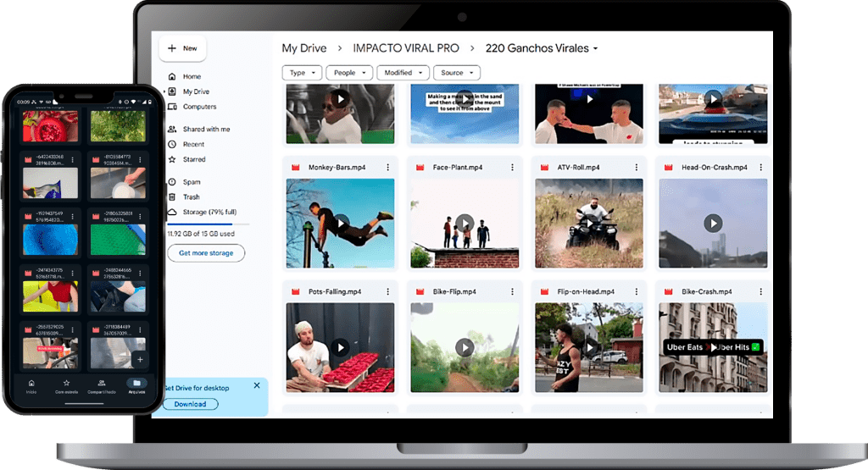Click three-dot menu on Pots-Falling.mp4
Viewport: 868px width, 470px height.
click(388, 292)
